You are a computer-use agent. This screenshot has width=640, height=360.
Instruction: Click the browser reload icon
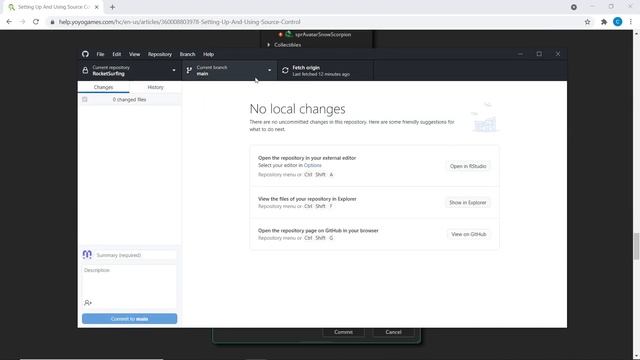tap(36, 22)
